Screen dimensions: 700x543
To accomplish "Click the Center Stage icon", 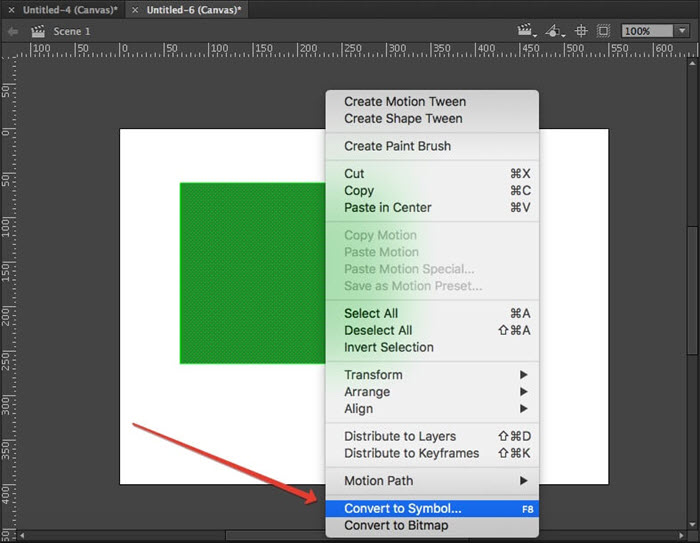I will point(581,31).
